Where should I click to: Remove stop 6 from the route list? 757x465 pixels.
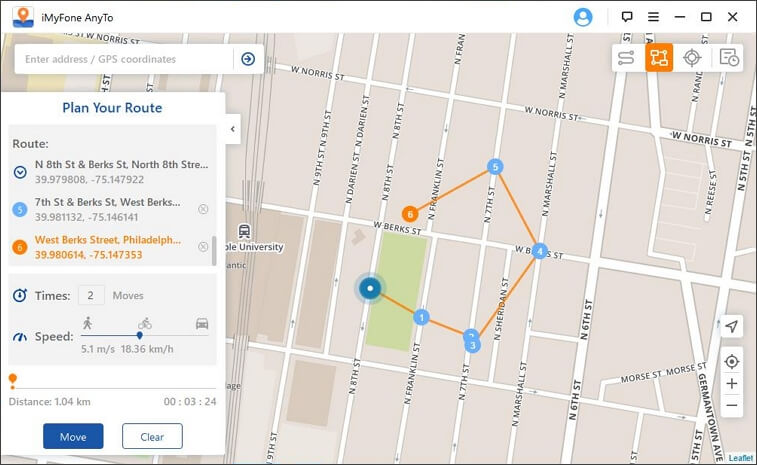pyautogui.click(x=203, y=247)
